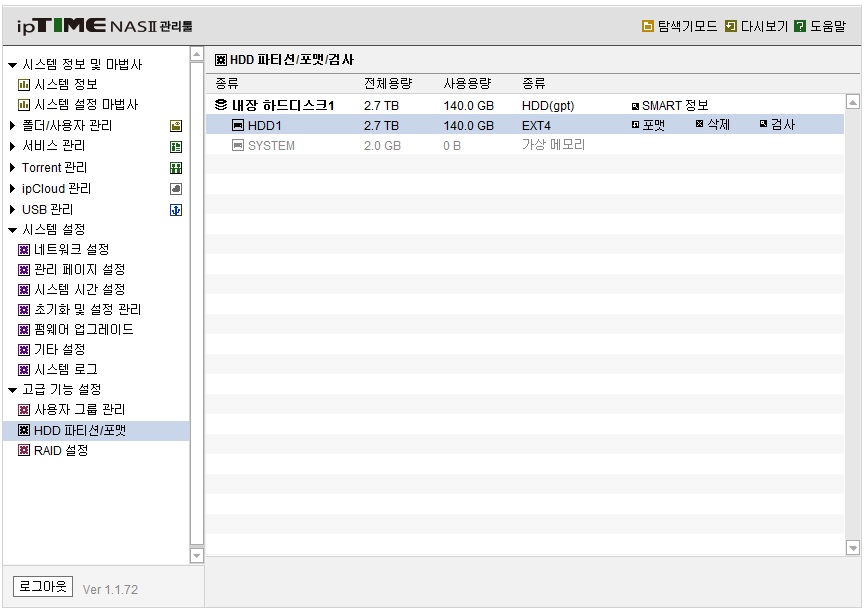This screenshot has width=864, height=611.
Task: Click the disk list scroll up arrow
Action: 852,101
